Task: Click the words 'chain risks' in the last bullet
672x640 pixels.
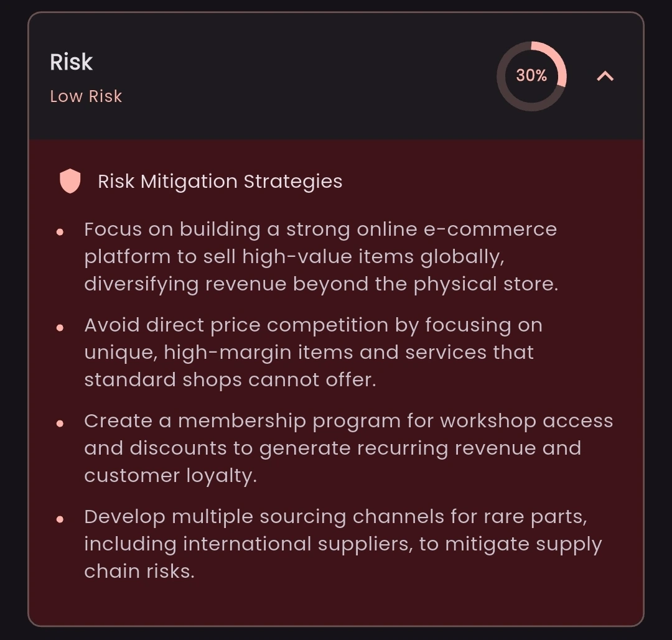Action: click(139, 571)
